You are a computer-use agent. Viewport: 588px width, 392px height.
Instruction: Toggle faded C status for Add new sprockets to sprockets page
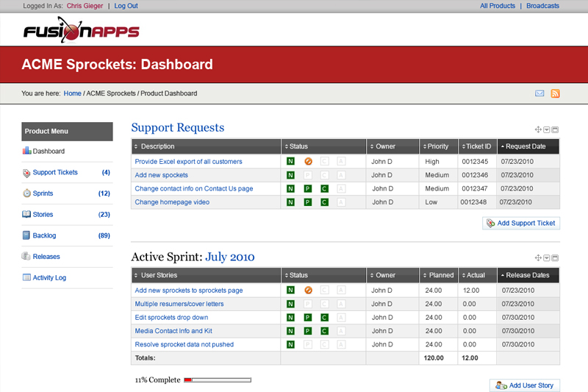[x=324, y=290]
